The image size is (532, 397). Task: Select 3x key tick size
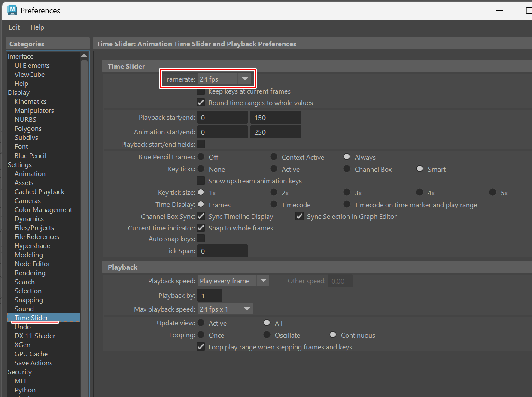click(x=347, y=192)
